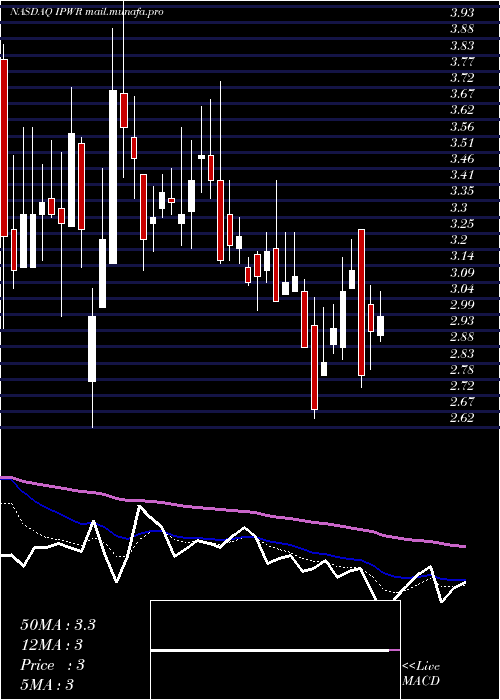Click the 3.51 price axis label
500x700 pixels.
pos(462,143)
